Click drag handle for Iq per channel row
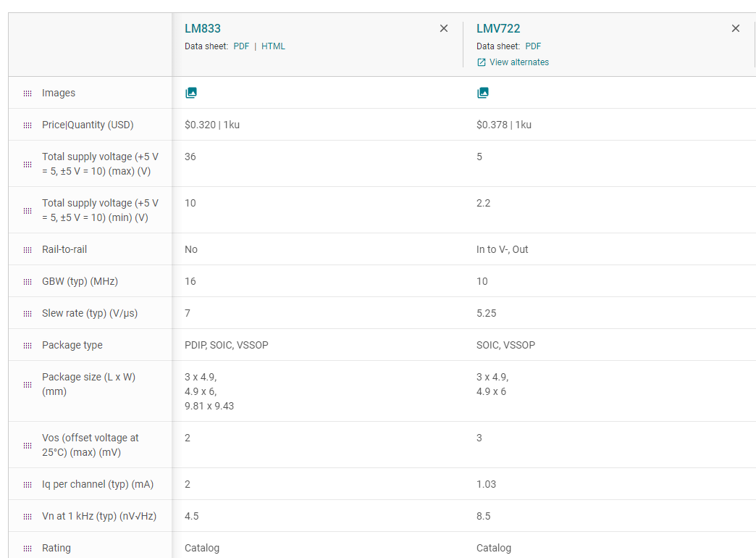This screenshot has width=756, height=558. pyautogui.click(x=28, y=484)
